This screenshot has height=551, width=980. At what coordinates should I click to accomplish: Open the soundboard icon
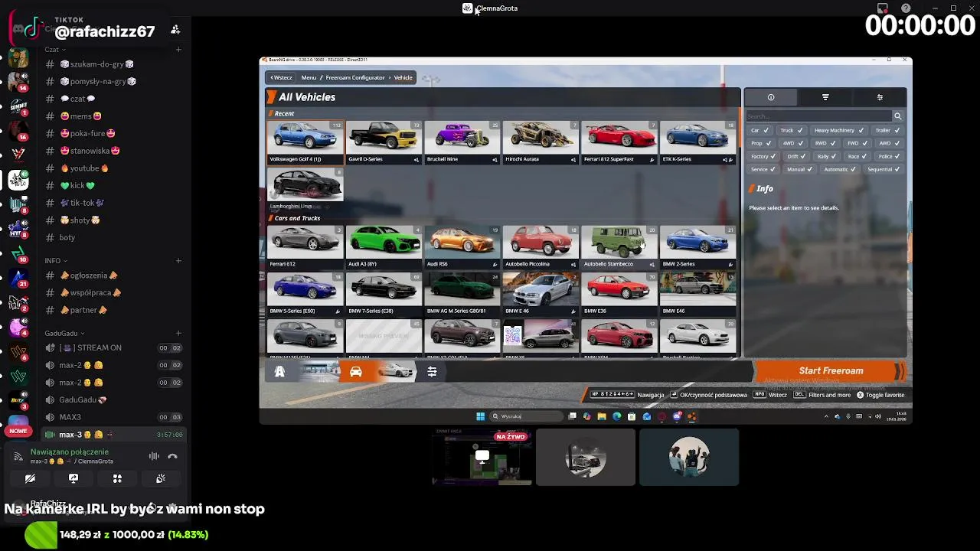(x=161, y=478)
